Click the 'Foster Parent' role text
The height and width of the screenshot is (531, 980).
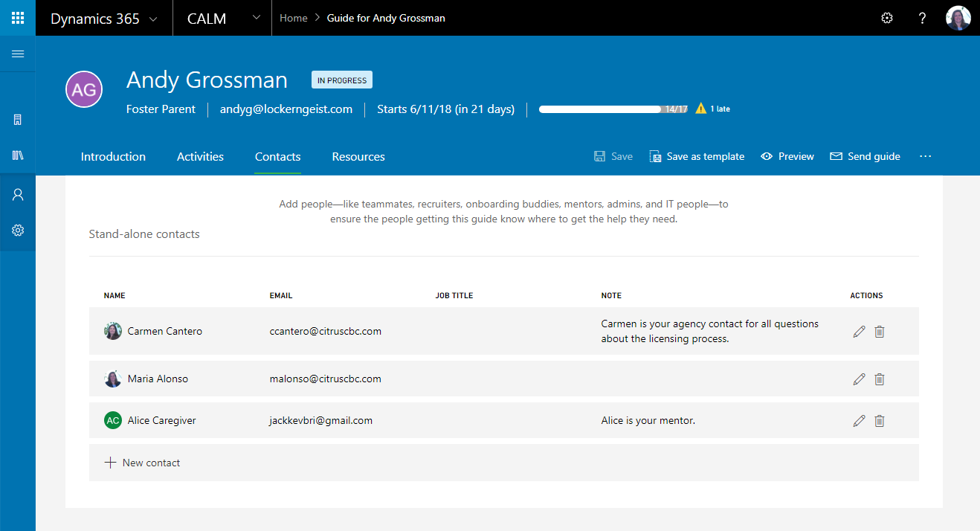click(161, 109)
